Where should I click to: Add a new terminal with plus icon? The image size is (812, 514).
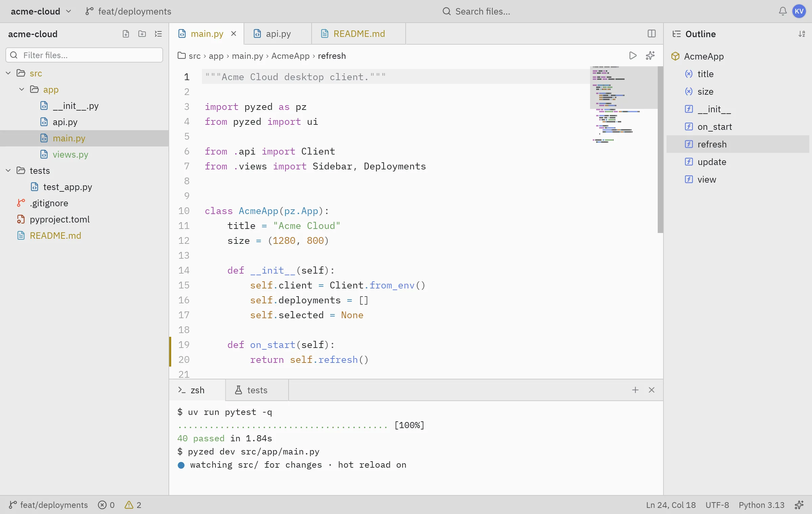tap(635, 390)
